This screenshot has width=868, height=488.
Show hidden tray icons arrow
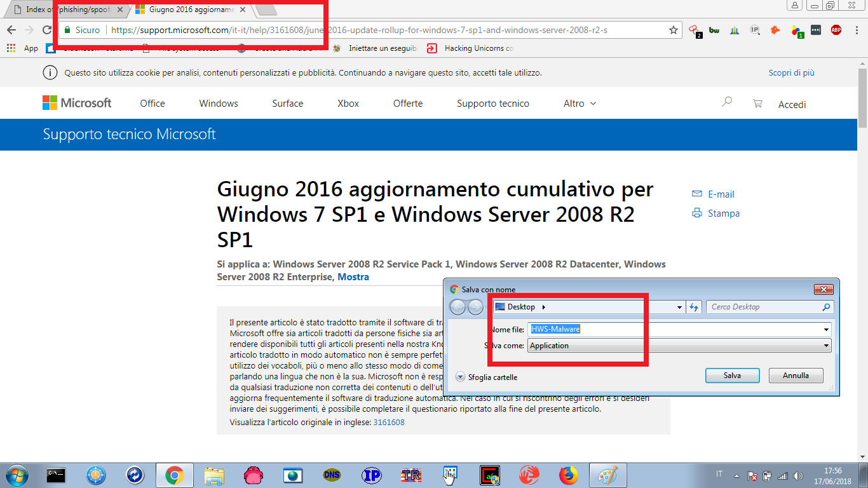point(737,475)
